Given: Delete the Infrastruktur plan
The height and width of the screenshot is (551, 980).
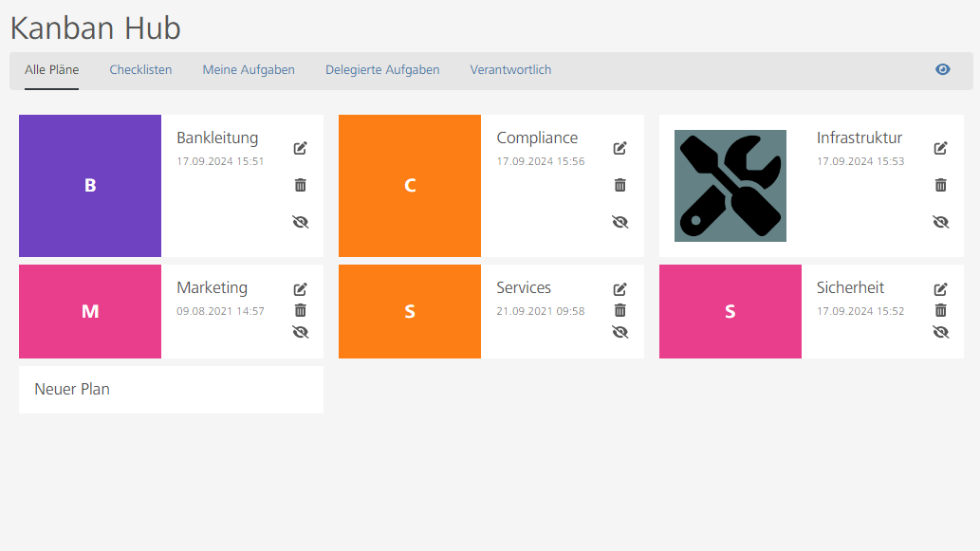Looking at the screenshot, I should coord(941,185).
